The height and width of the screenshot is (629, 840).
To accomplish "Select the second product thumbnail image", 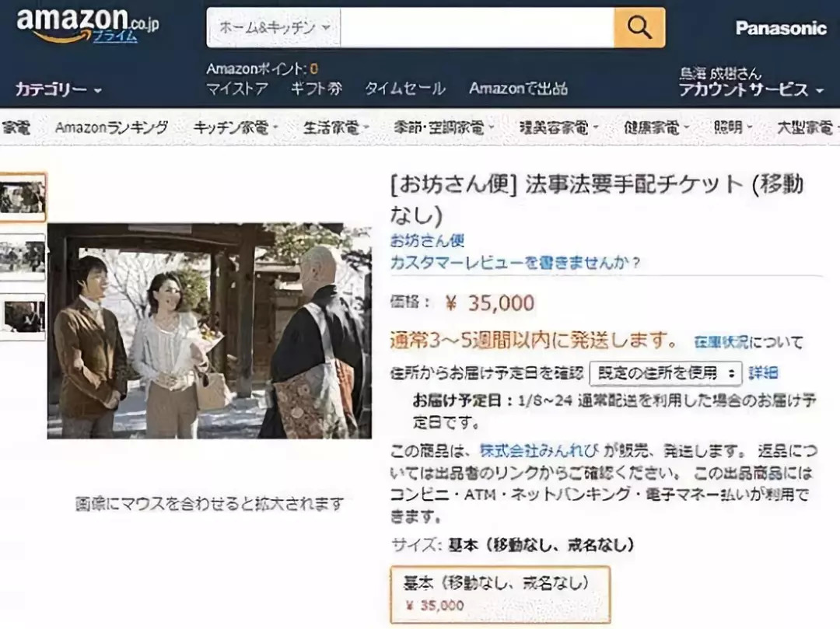I will (22, 257).
